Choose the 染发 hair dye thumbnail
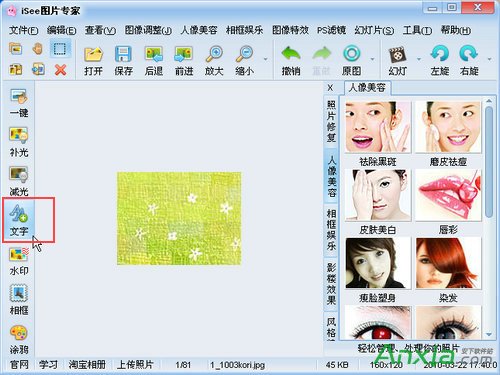 [448, 263]
